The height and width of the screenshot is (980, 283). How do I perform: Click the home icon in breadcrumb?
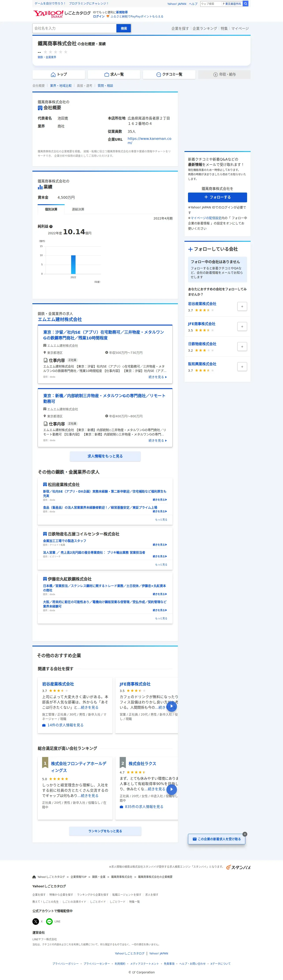[x=34, y=877]
